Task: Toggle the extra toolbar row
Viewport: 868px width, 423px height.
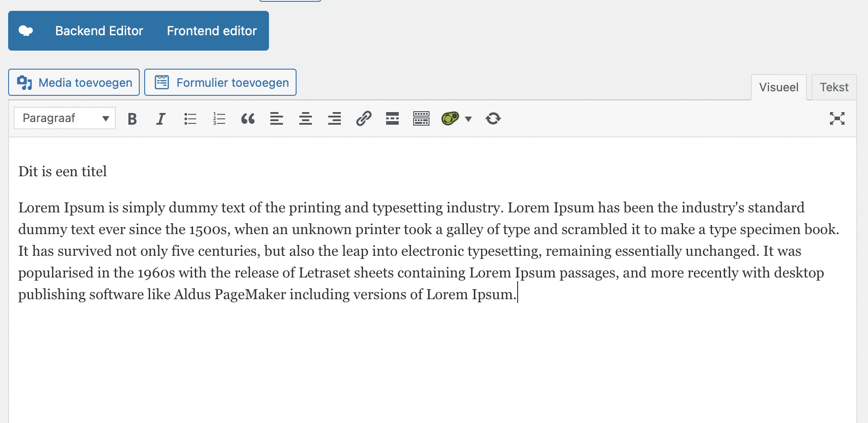Action: [x=421, y=119]
